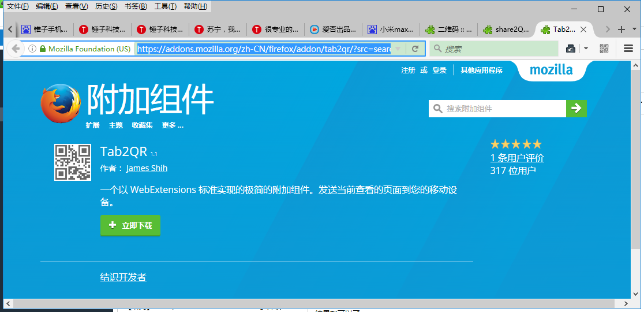Viewport: 644px width, 312px height.
Task: Switch to the 爱否出品 tab
Action: pos(334,29)
